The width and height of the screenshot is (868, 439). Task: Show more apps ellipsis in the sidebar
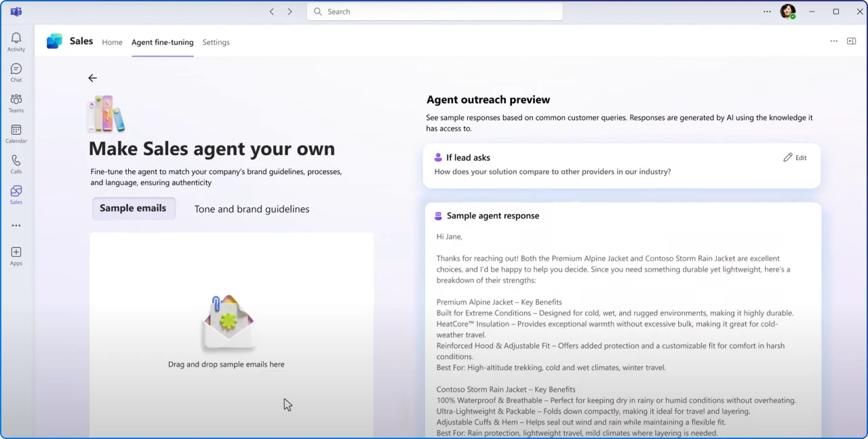coord(16,226)
